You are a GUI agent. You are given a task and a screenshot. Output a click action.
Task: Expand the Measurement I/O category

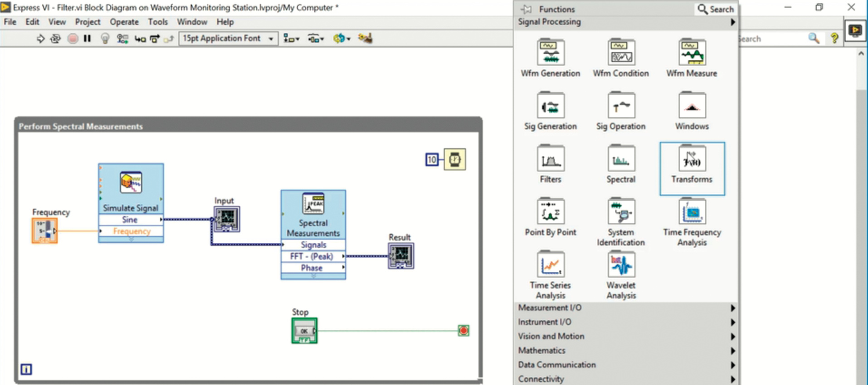[x=626, y=308]
